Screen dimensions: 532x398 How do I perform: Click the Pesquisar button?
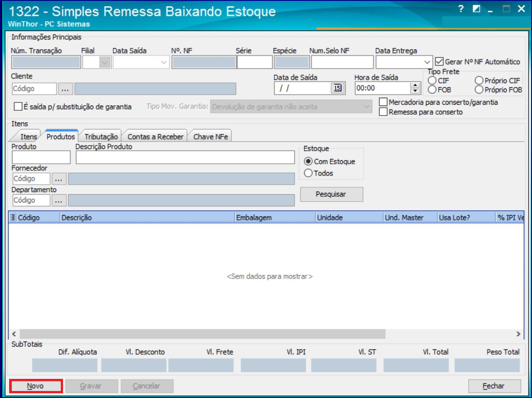332,194
